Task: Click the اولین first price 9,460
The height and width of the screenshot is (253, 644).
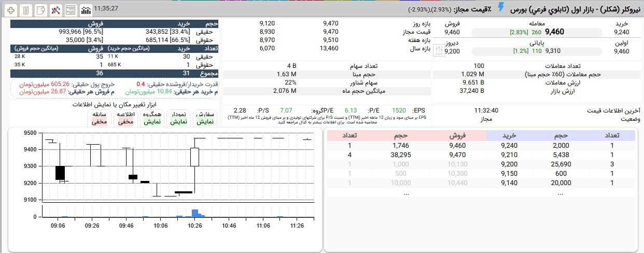Action: [x=621, y=51]
